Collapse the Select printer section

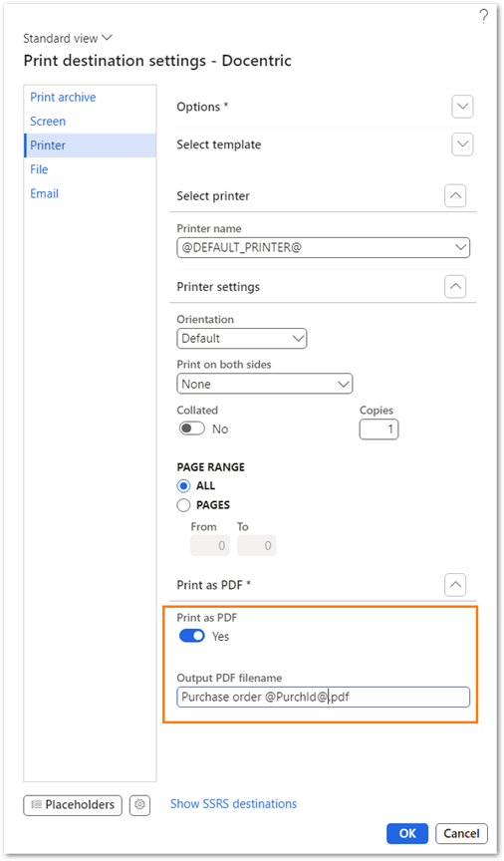click(x=455, y=195)
